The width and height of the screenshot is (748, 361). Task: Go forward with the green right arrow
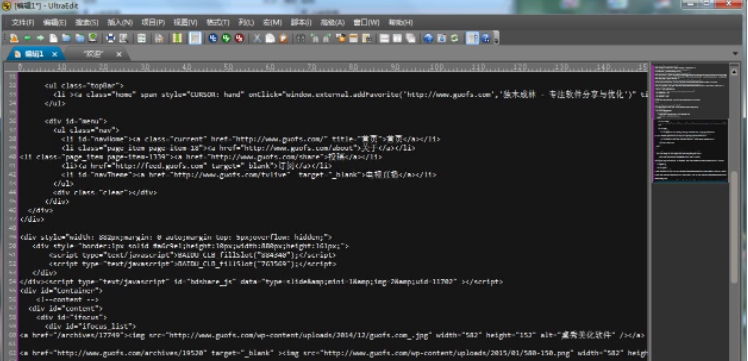[x=41, y=38]
